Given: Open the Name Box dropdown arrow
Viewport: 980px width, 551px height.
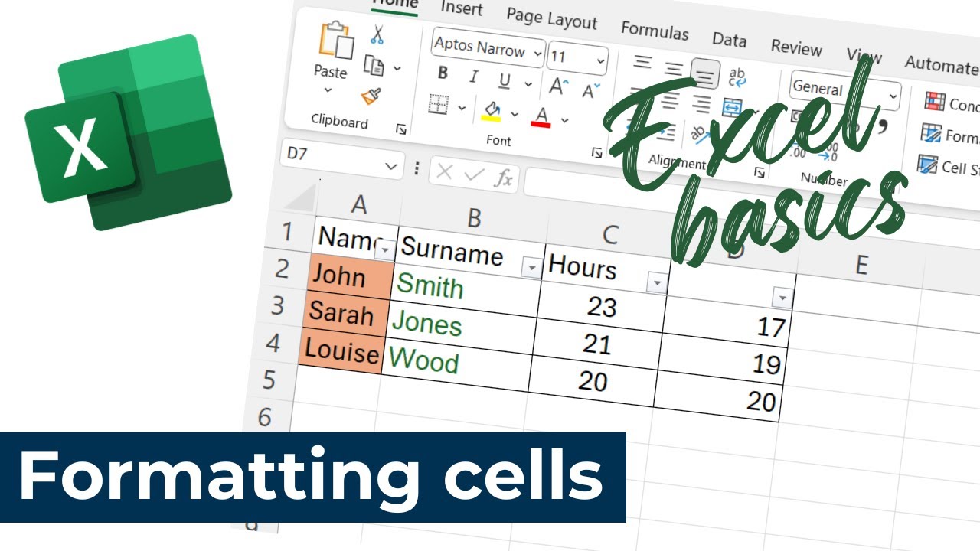Looking at the screenshot, I should [x=391, y=165].
